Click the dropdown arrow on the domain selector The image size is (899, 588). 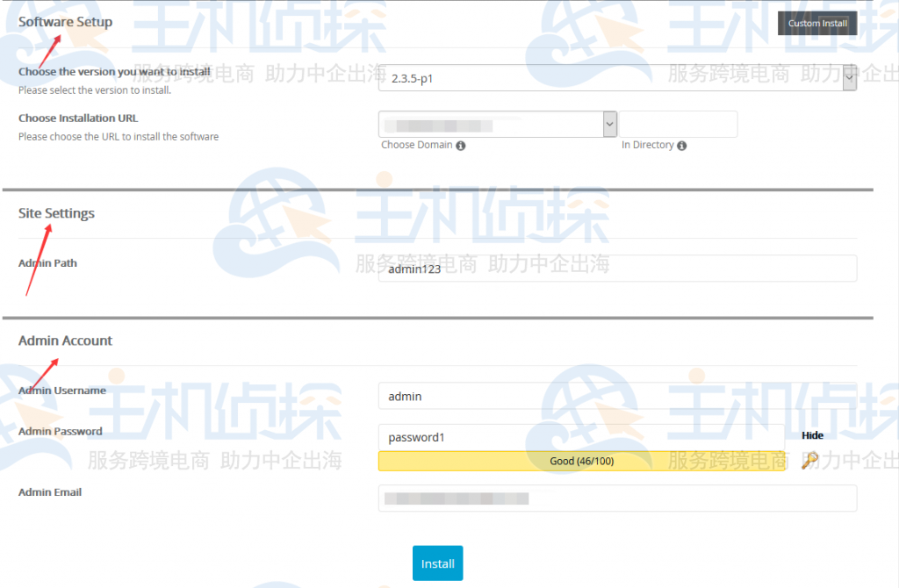[609, 124]
